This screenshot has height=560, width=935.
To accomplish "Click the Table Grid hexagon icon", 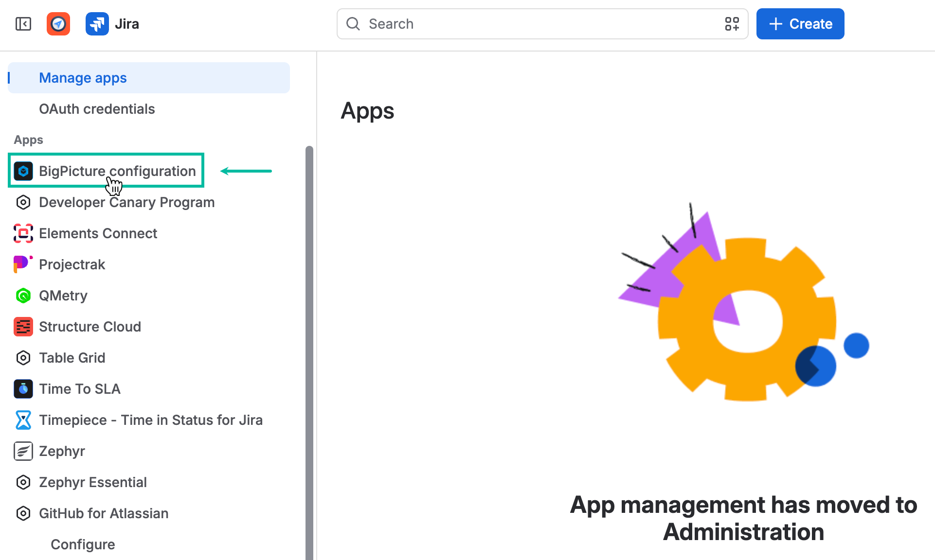I will click(x=23, y=358).
